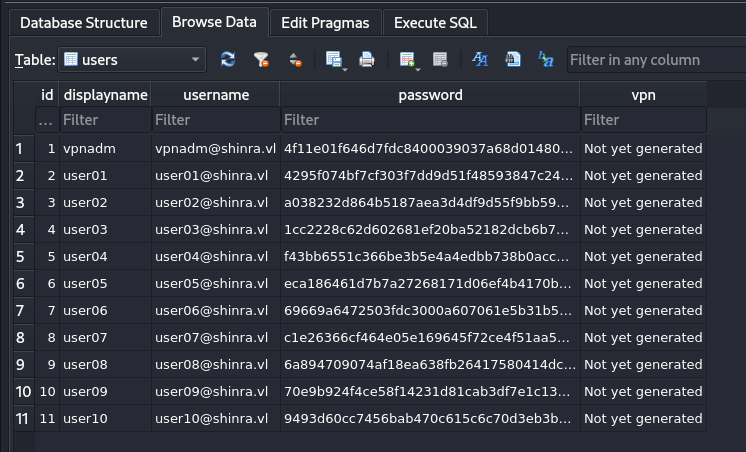Open the Table dropdown showing users
Viewport: 746px width, 452px height.
(x=132, y=60)
